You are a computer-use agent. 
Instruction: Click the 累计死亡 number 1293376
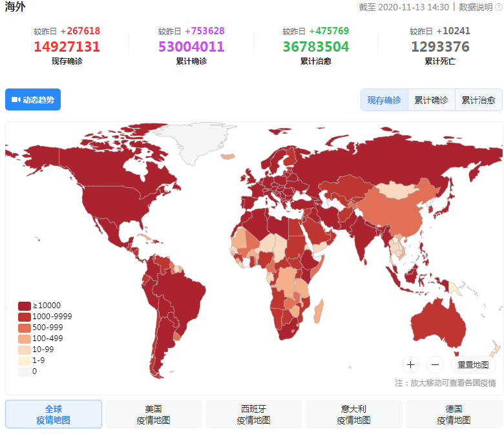[x=440, y=47]
